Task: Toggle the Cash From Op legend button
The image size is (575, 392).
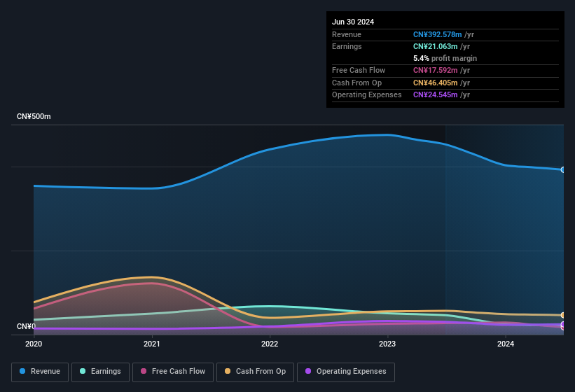Action: tap(255, 372)
